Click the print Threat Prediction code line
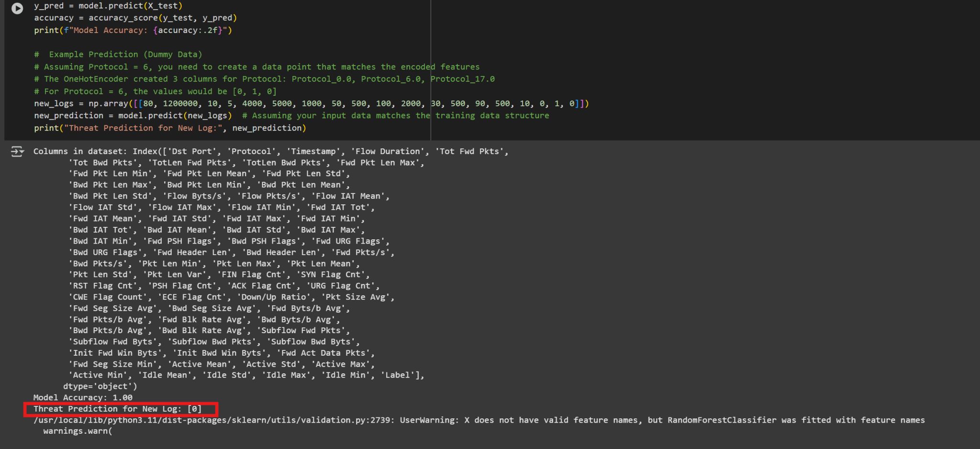Screen dimensions: 980x449 coord(170,128)
